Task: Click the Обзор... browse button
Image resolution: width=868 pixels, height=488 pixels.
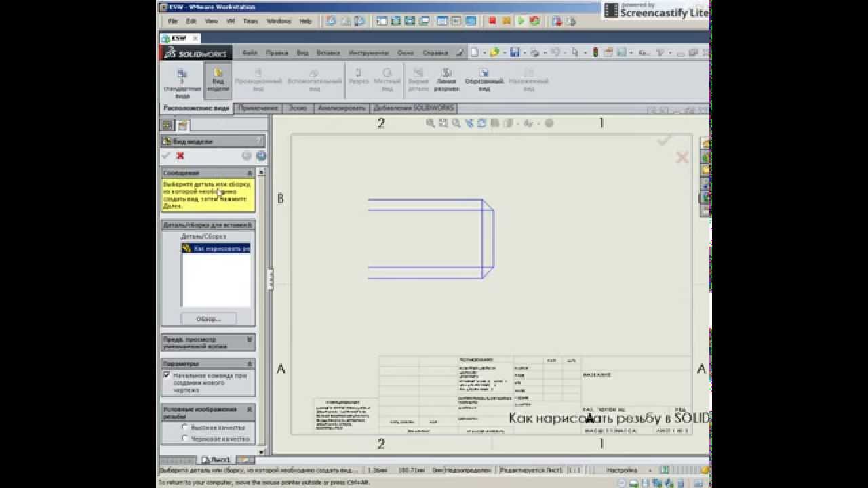Action: click(209, 319)
